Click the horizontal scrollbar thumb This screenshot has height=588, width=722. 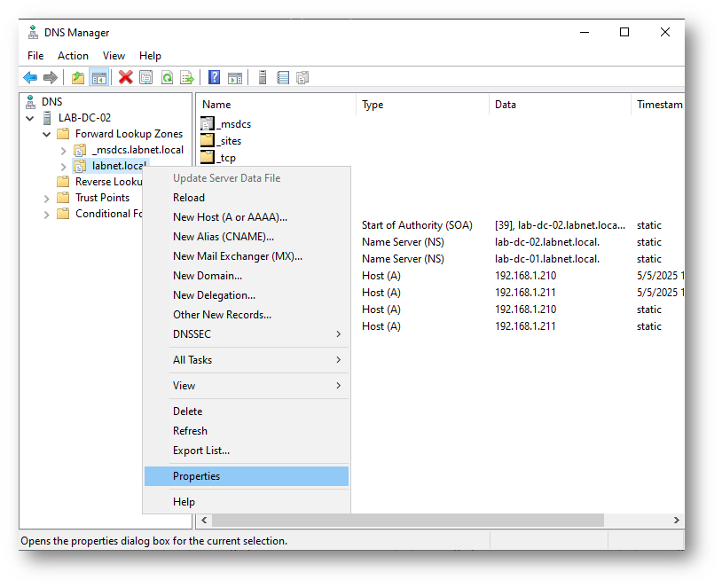click(x=407, y=520)
